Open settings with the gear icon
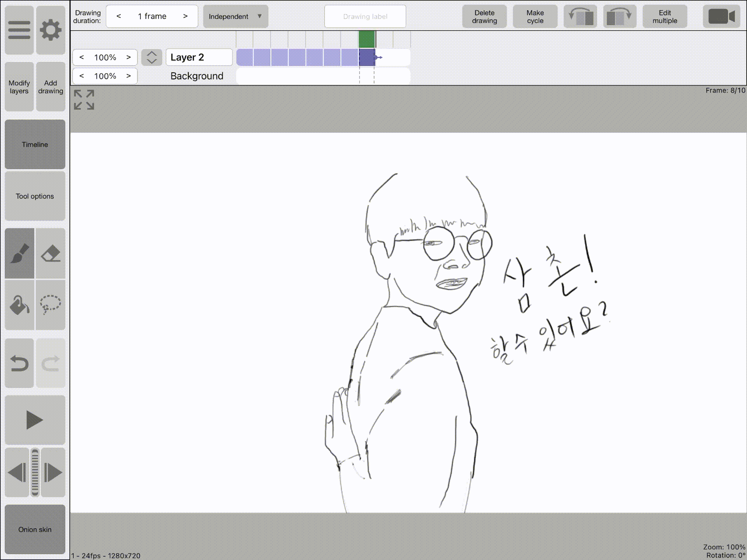Viewport: 747px width, 560px height. click(x=51, y=30)
